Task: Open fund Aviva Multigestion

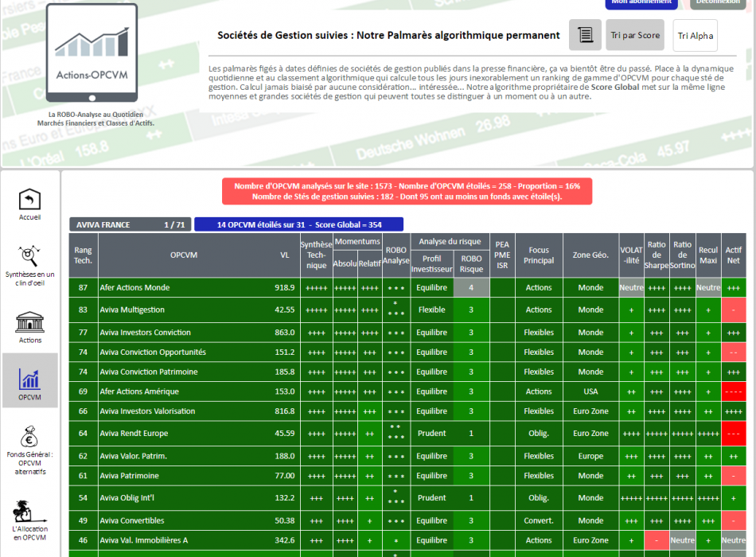Action: (x=132, y=310)
